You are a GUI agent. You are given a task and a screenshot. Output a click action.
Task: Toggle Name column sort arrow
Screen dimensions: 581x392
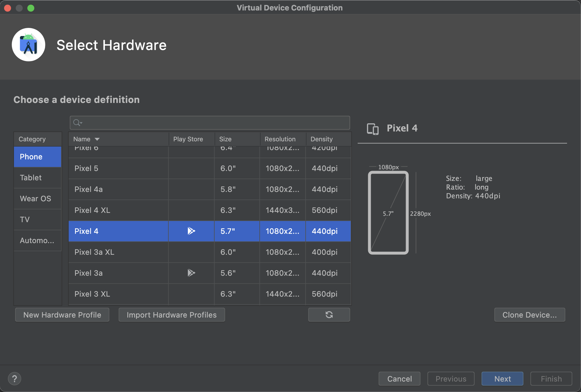pos(97,139)
